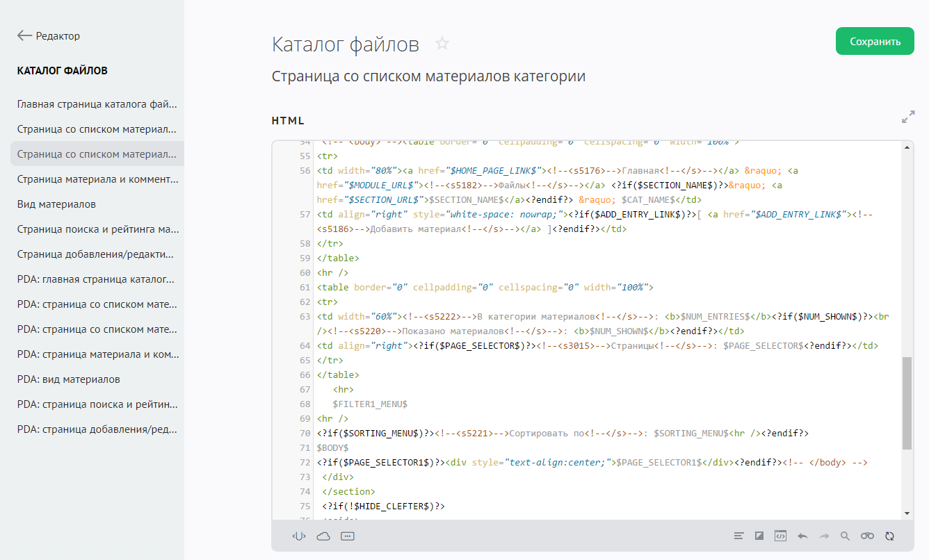The width and height of the screenshot is (929, 560).
Task: Open Главная страница каталога файлов template
Action: point(97,104)
